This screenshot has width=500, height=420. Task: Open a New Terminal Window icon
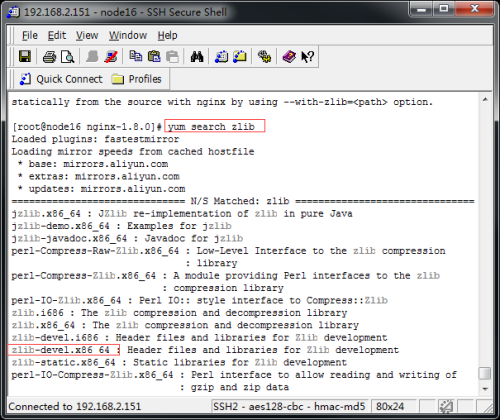click(x=221, y=57)
